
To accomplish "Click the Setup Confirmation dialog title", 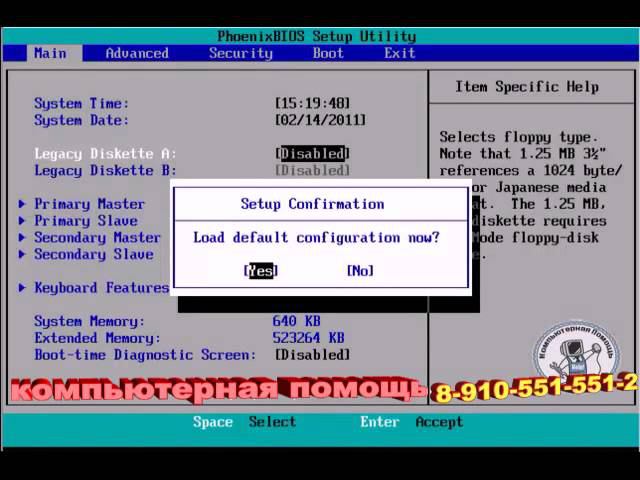I will [312, 204].
